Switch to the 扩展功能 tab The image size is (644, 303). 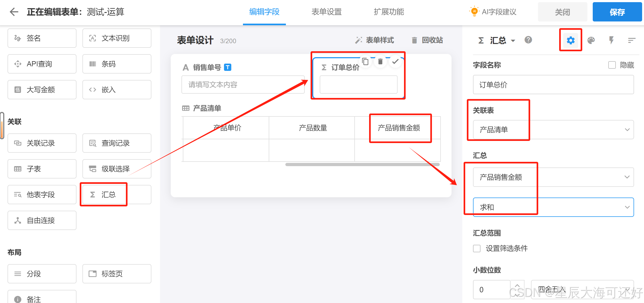[389, 12]
